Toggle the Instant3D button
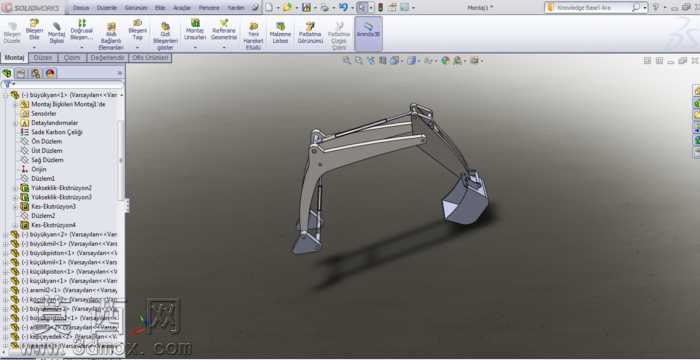Image resolution: width=700 pixels, height=360 pixels. (x=368, y=33)
